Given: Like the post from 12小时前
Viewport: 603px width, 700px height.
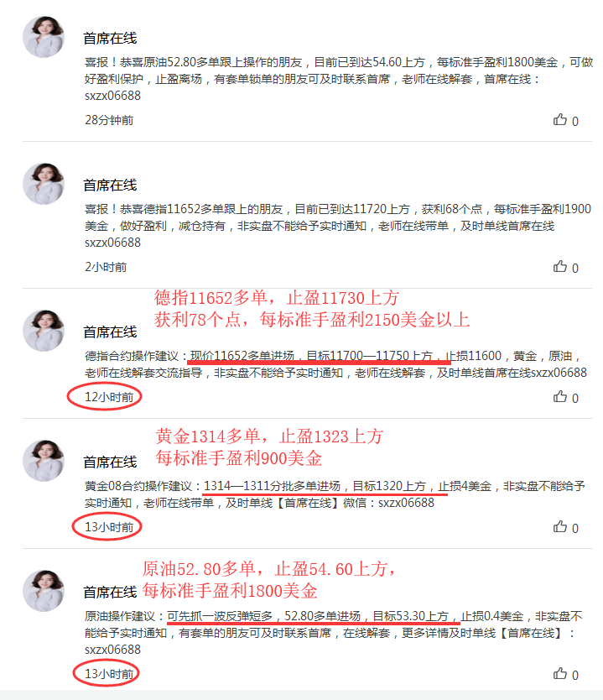Looking at the screenshot, I should pos(559,396).
